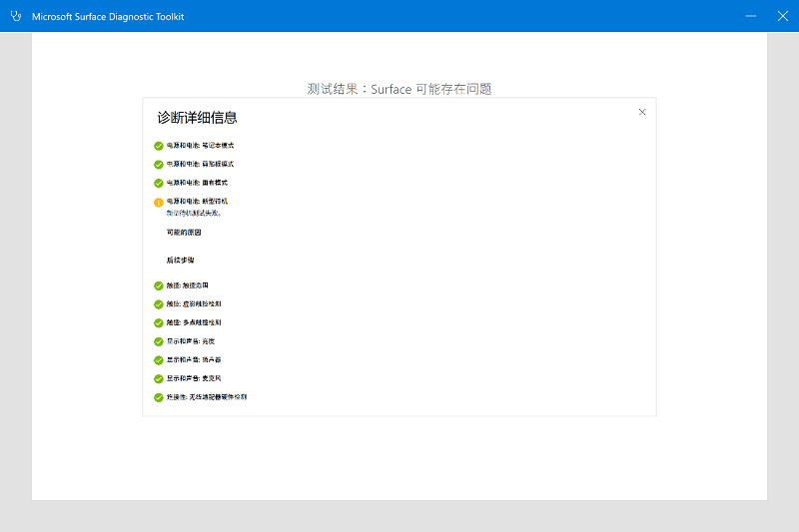
Task: Click the 可能的原因 heading
Action: click(184, 233)
